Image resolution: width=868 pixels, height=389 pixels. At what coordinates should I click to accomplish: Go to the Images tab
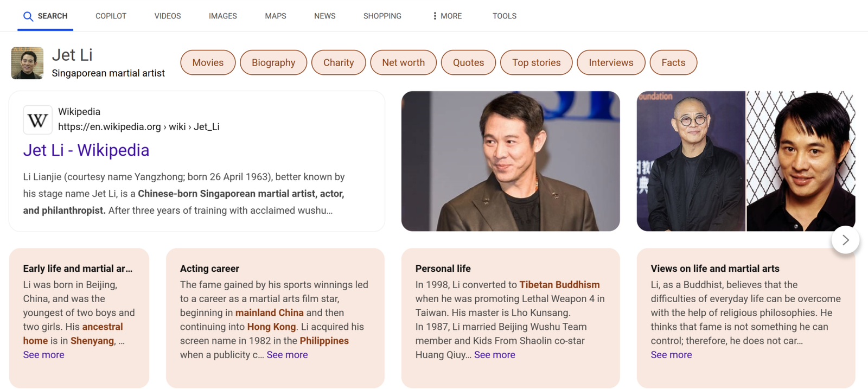[222, 16]
